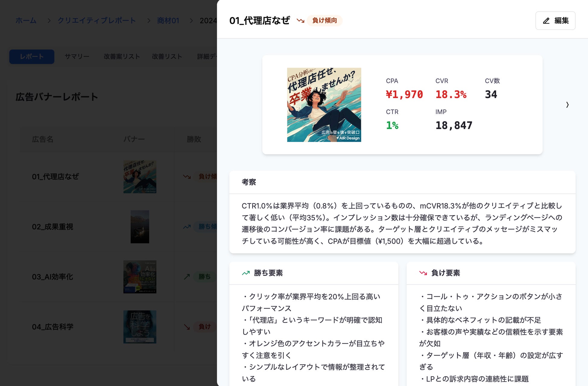This screenshot has width=588, height=386.
Task: Click the 負け badge in 04_広告科学 row
Action: tap(204, 327)
